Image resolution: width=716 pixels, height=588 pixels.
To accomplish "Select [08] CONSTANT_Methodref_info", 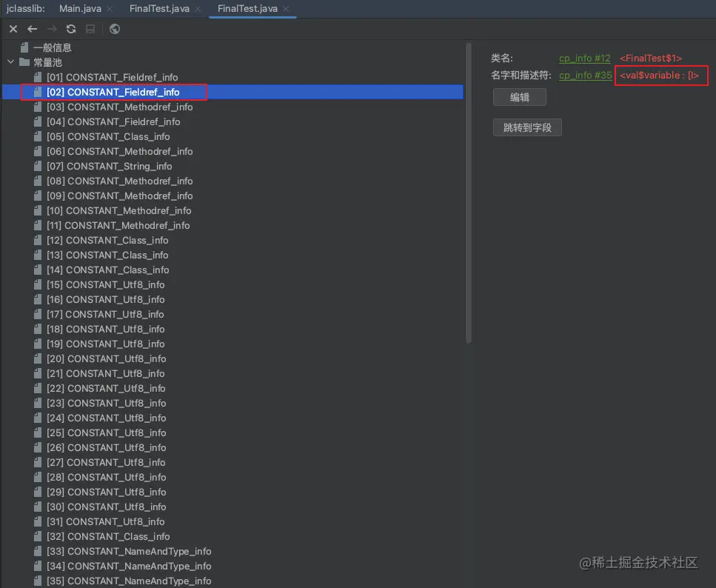I will coord(120,181).
